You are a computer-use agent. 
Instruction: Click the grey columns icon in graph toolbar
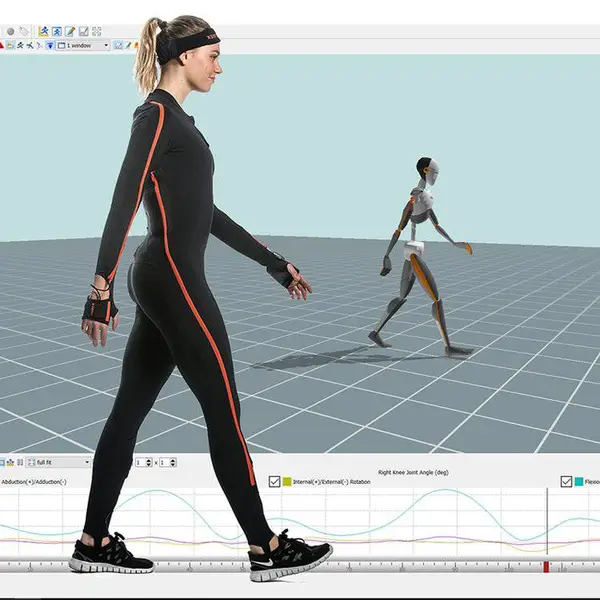[20, 463]
